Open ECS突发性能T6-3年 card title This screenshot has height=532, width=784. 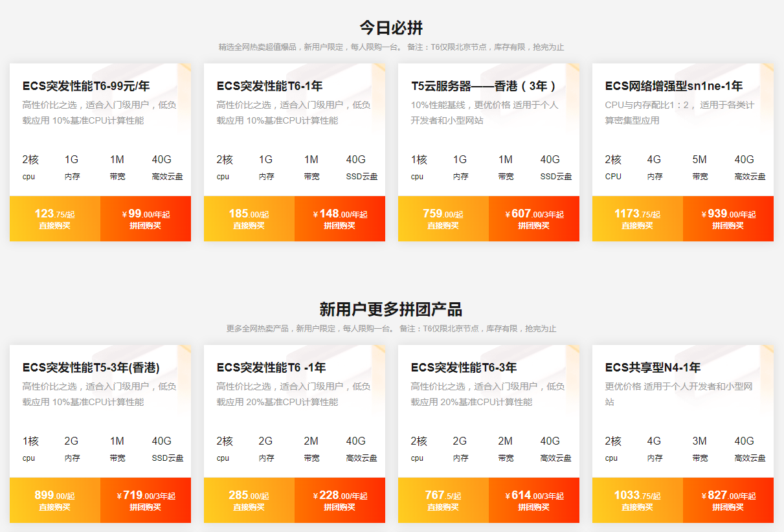pos(464,368)
